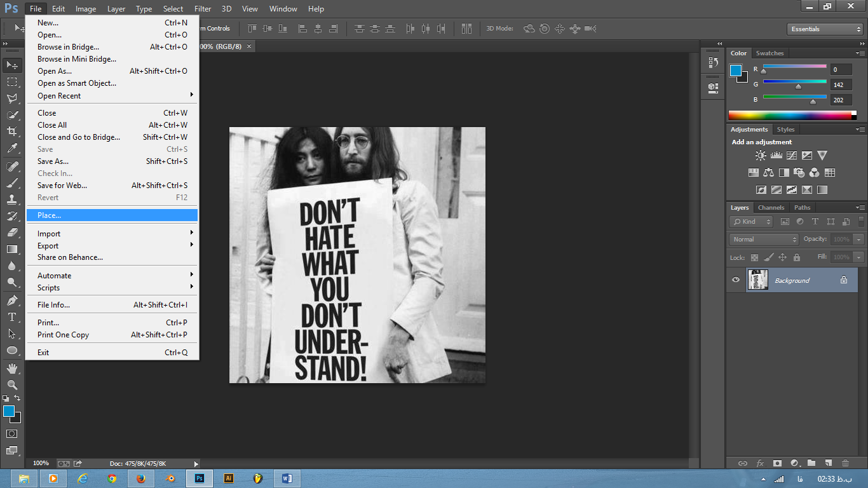Click the foreground color swatch in toolbox
Screen dimensions: 868x488
click(x=8, y=411)
